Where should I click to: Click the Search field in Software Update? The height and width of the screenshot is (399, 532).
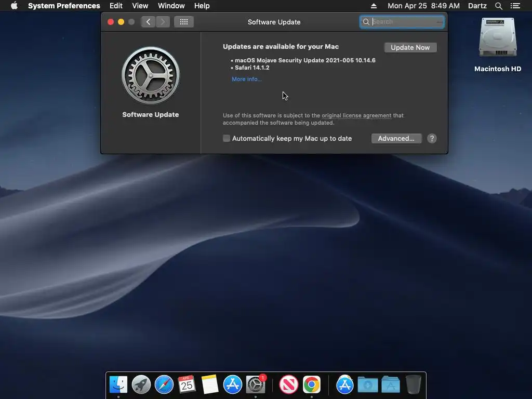point(402,22)
